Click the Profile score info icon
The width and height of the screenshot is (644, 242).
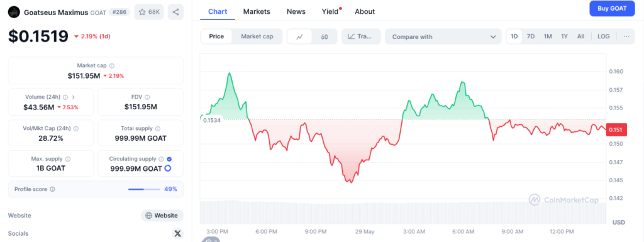(x=53, y=189)
